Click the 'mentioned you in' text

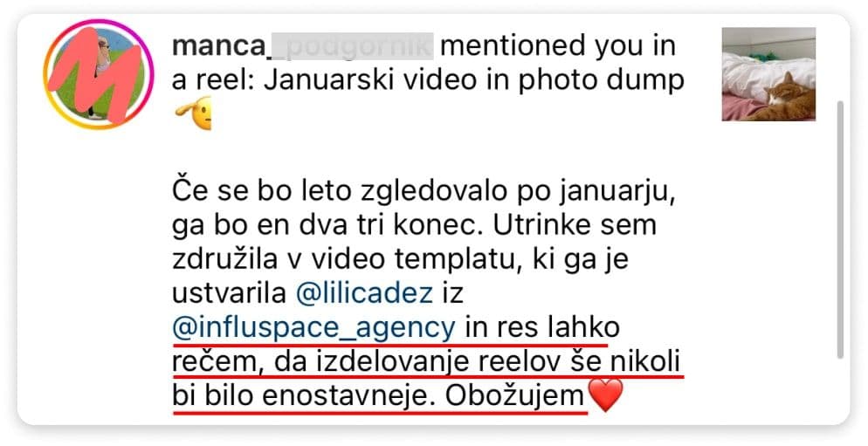[558, 46]
